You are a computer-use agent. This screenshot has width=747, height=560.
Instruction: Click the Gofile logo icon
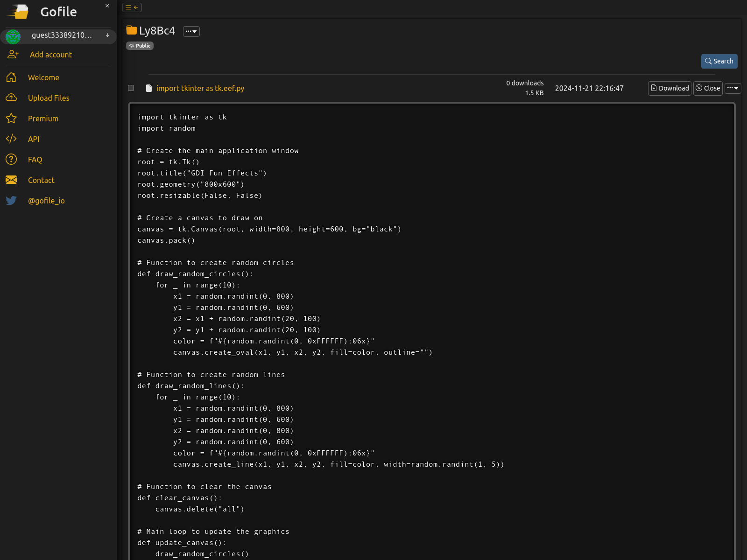point(18,12)
